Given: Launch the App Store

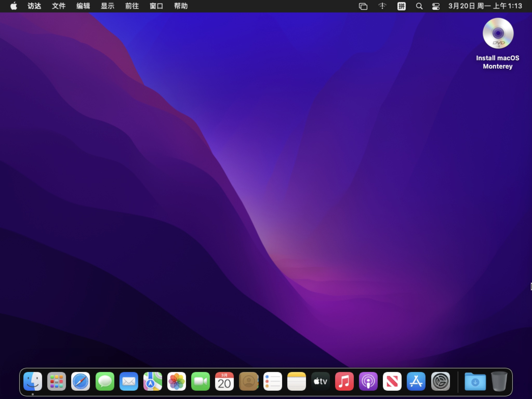Looking at the screenshot, I should [416, 382].
